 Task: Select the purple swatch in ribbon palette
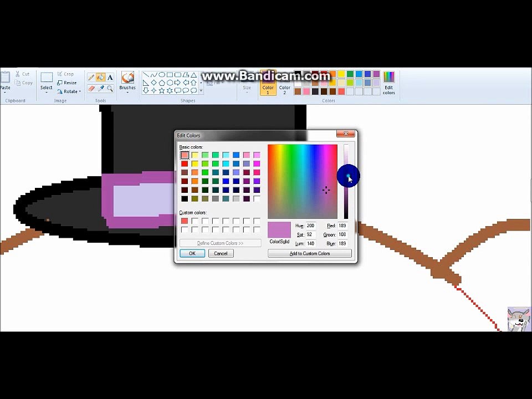tap(376, 74)
